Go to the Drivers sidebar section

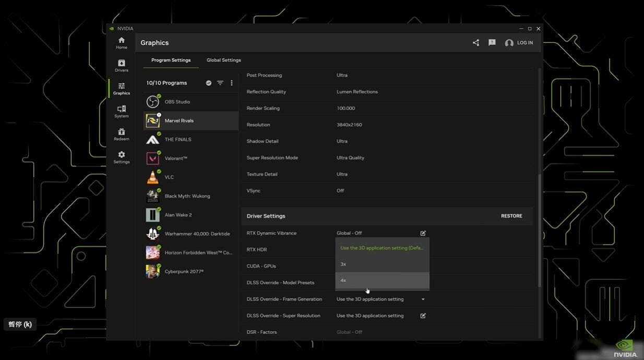(x=122, y=66)
